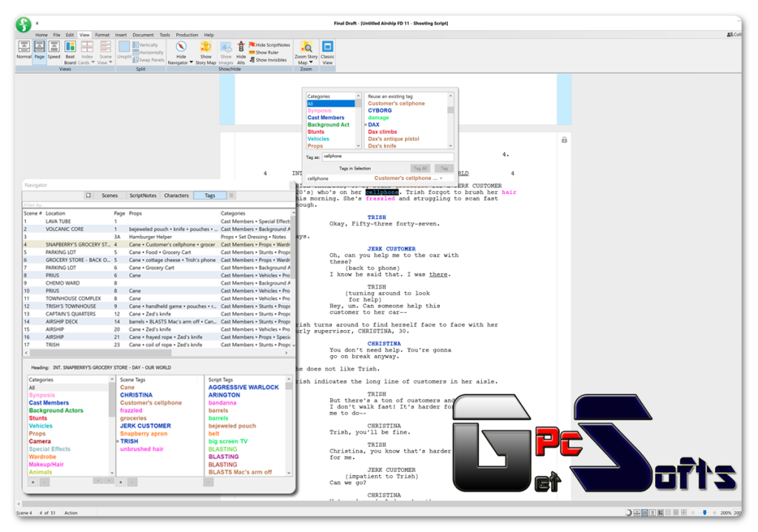This screenshot has height=532, width=758.
Task: Click the Tag as text field
Action: click(x=388, y=157)
